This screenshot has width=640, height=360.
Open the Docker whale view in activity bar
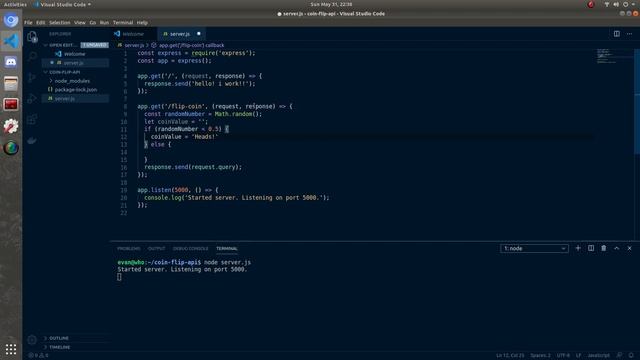coord(32,140)
